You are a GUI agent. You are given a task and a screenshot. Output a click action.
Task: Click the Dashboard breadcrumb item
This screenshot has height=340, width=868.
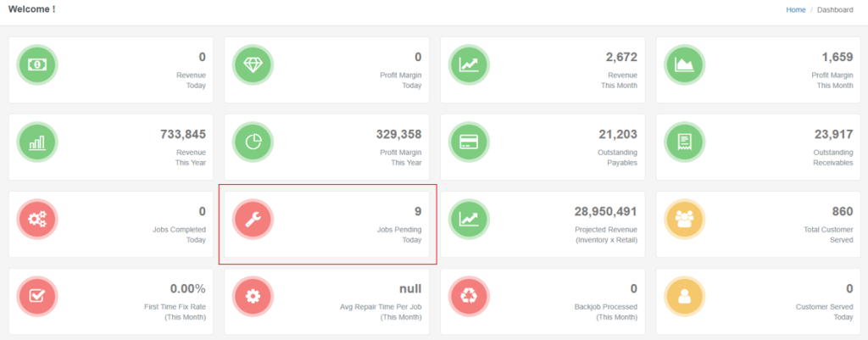[835, 10]
